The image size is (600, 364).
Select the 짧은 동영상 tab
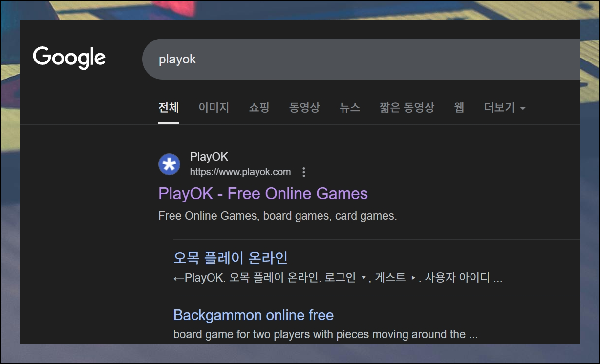point(407,107)
